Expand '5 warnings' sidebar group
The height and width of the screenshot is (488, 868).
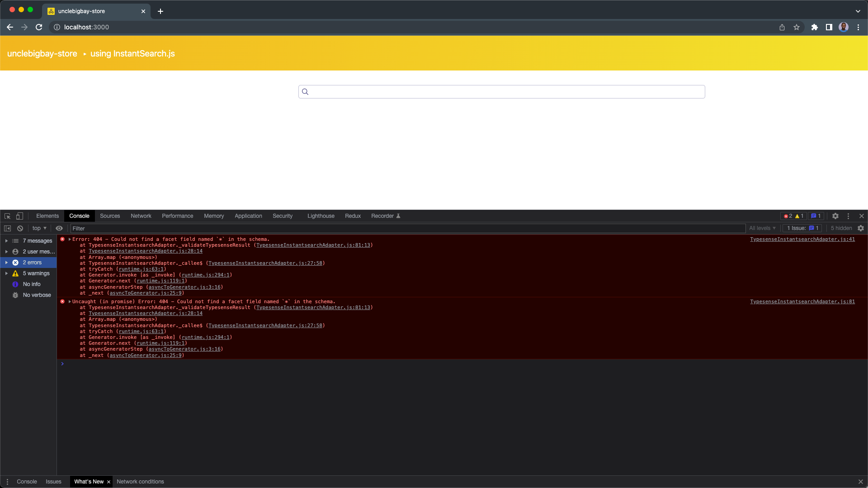6,273
